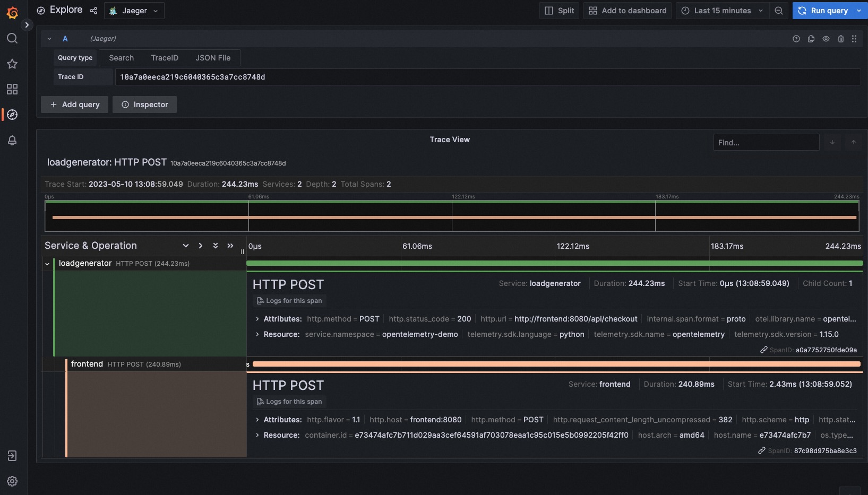Open the Run query interval dropdown arrow
868x495 pixels.
coord(860,11)
